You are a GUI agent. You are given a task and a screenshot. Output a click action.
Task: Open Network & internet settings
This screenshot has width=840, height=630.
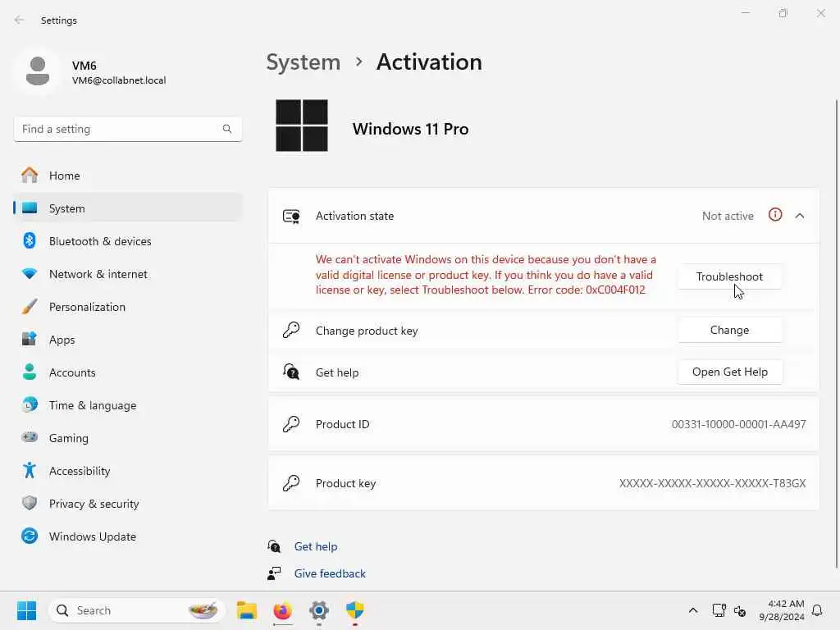coord(127,274)
